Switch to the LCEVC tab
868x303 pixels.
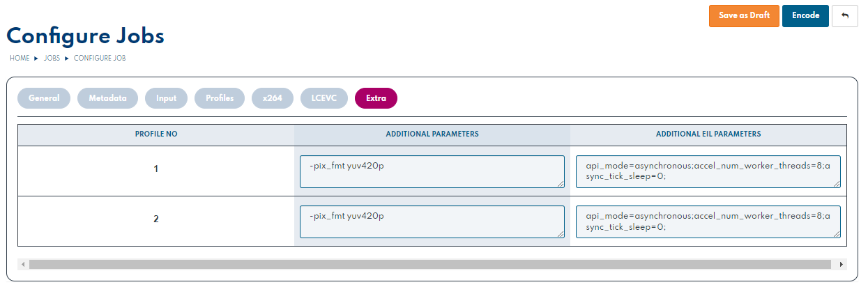coord(323,98)
